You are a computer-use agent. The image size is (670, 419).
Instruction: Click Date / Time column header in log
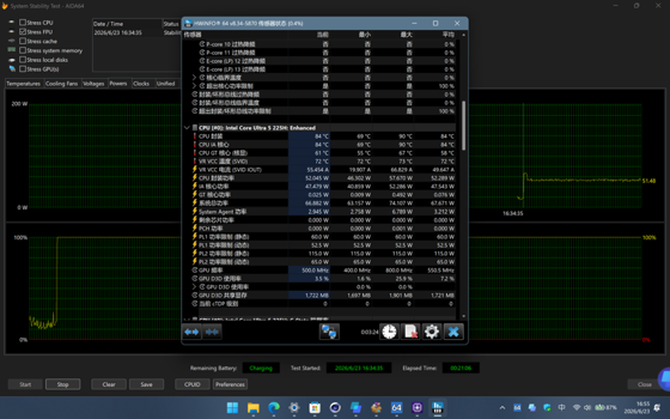[127, 24]
